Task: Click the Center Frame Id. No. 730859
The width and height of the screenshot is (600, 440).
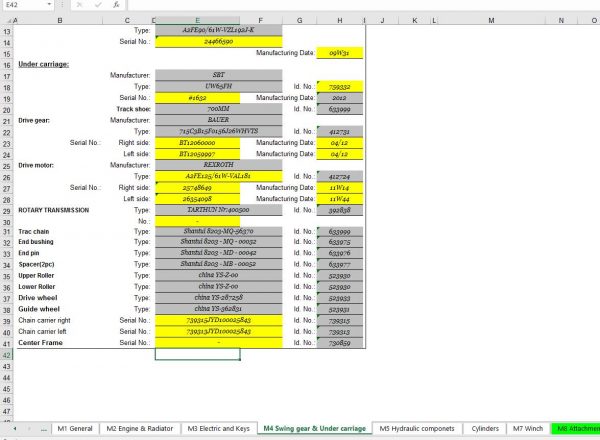Action: pyautogui.click(x=340, y=342)
